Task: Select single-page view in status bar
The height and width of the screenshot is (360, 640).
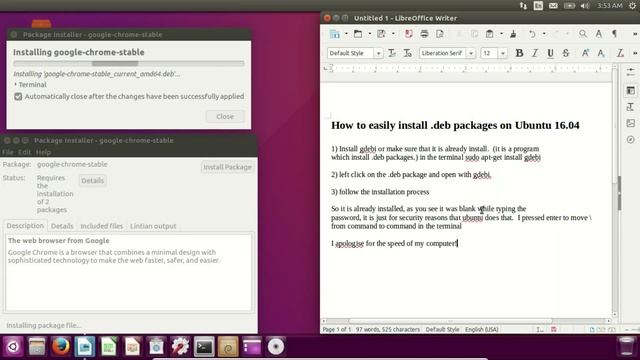Action: coord(592,329)
